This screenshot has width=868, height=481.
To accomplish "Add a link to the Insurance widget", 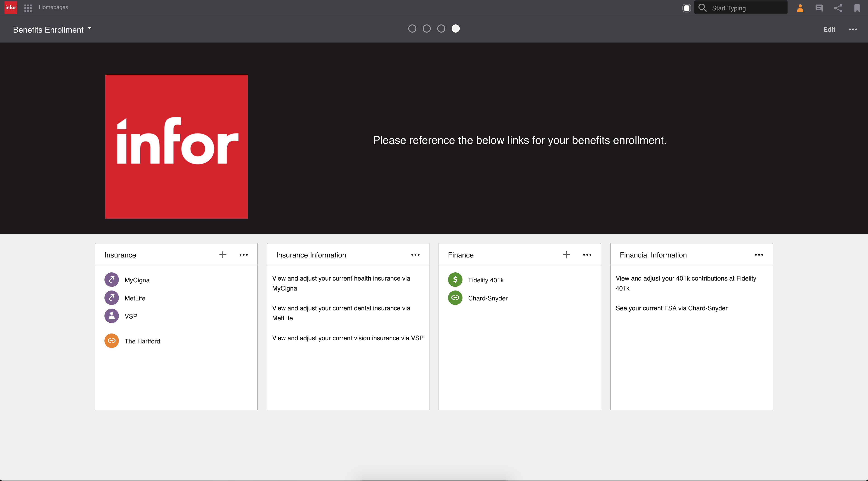I will coord(223,255).
